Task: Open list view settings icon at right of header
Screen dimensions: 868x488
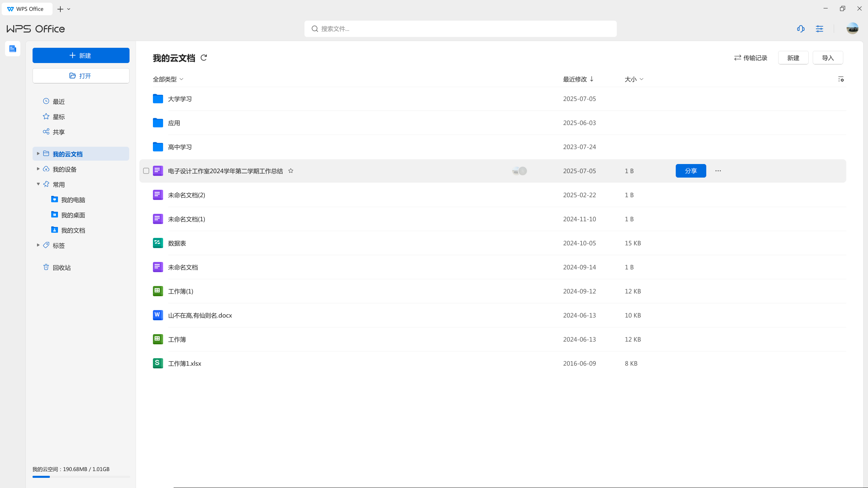Action: coord(841,79)
